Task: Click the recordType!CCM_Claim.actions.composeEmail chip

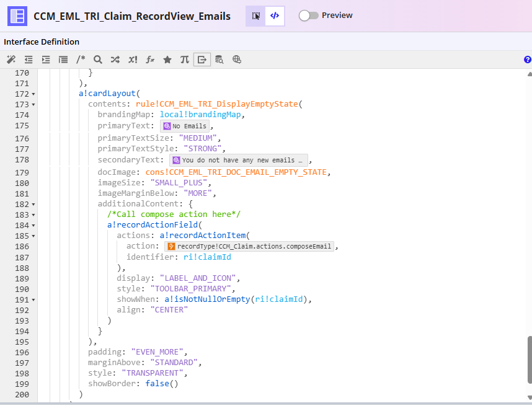Action: point(249,246)
